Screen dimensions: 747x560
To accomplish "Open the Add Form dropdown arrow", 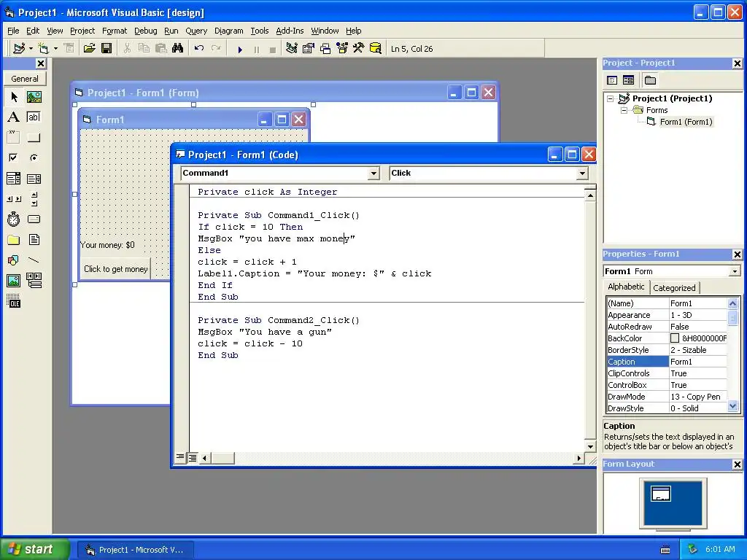I will pyautogui.click(x=55, y=48).
